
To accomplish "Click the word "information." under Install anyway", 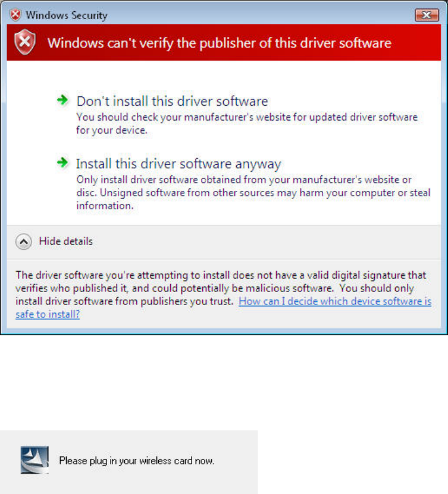I will 105,206.
